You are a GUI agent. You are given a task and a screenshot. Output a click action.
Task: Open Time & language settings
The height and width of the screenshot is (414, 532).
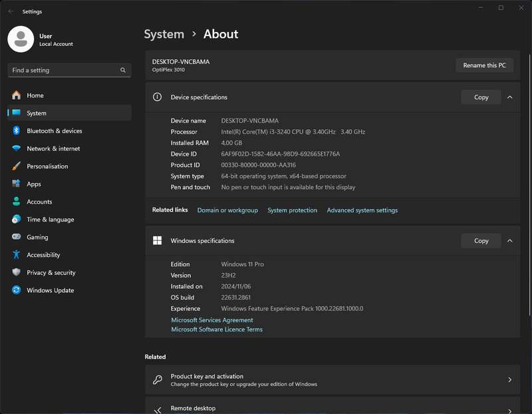69,219
